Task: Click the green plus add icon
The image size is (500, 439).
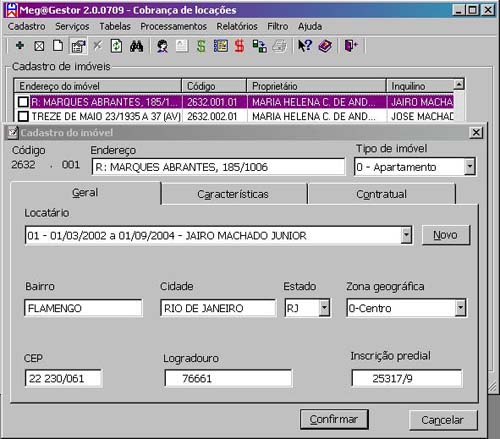Action: (20, 46)
